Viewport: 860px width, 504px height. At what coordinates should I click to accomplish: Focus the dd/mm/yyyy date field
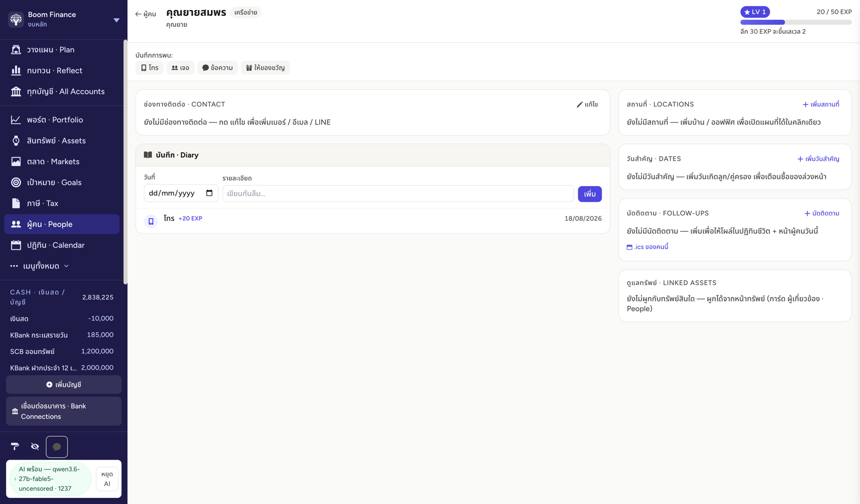tap(181, 194)
